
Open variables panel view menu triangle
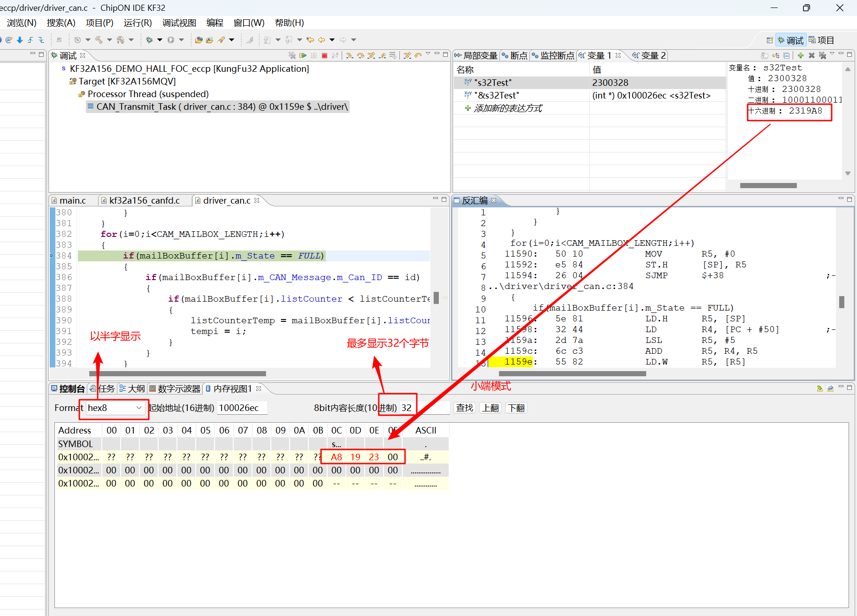tap(832, 54)
